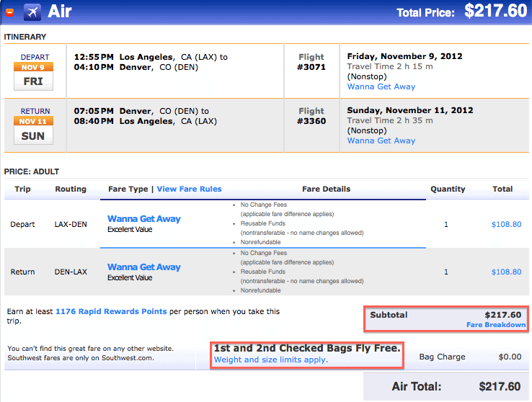Click Wanna Get Away fare type for Return row

tap(144, 267)
